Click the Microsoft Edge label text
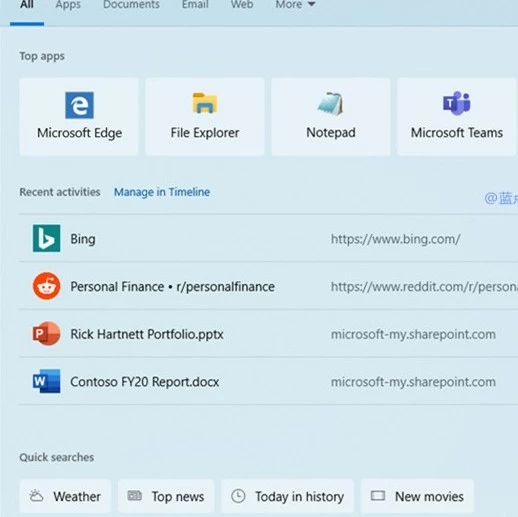518x517 pixels. tap(79, 133)
